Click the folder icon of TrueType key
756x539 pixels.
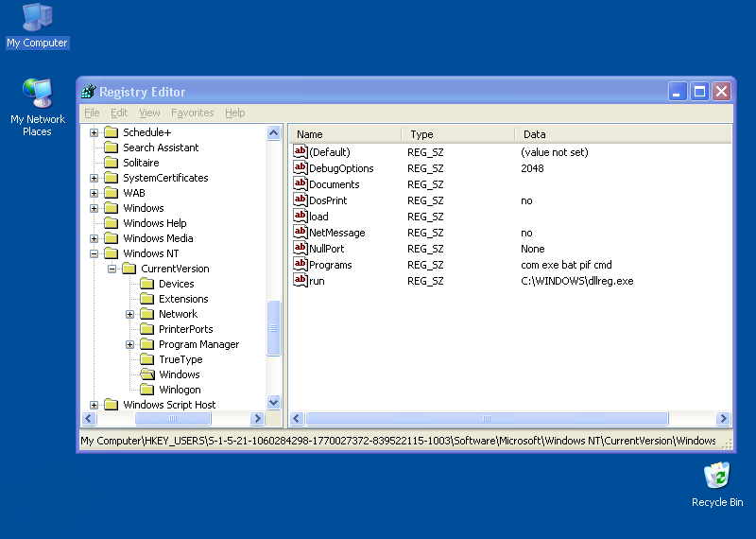[x=147, y=359]
